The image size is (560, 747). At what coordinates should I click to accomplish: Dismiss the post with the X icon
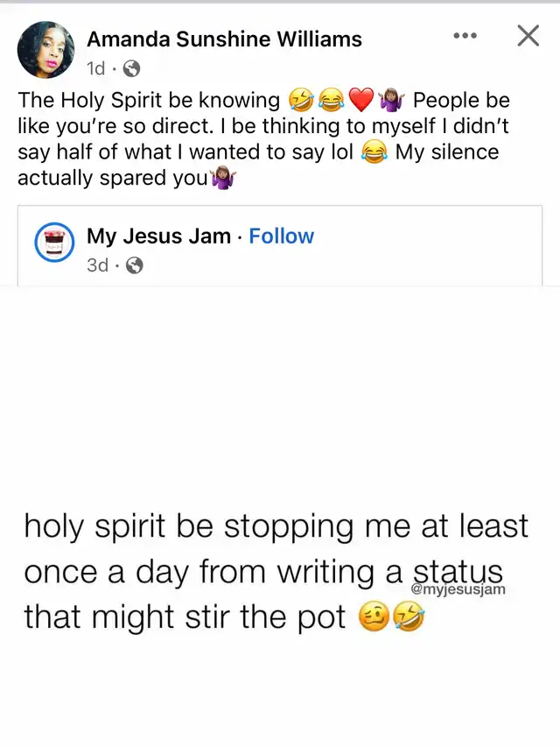(x=528, y=36)
